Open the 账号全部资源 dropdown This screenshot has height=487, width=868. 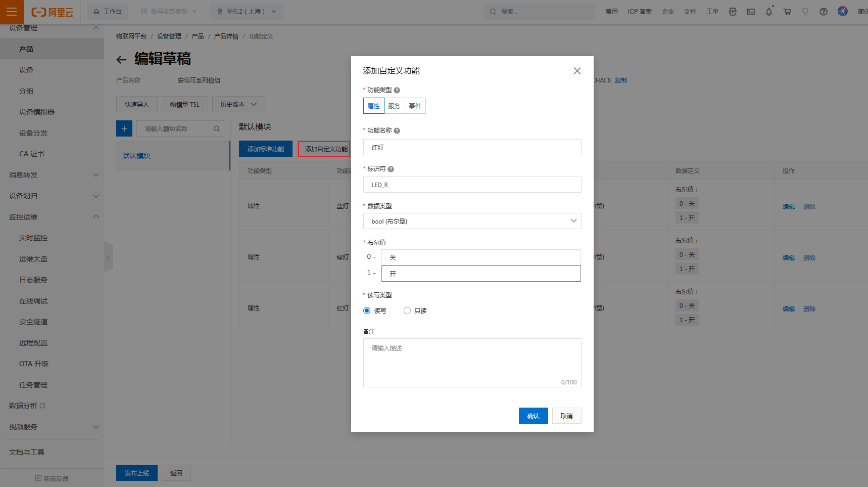coord(169,12)
